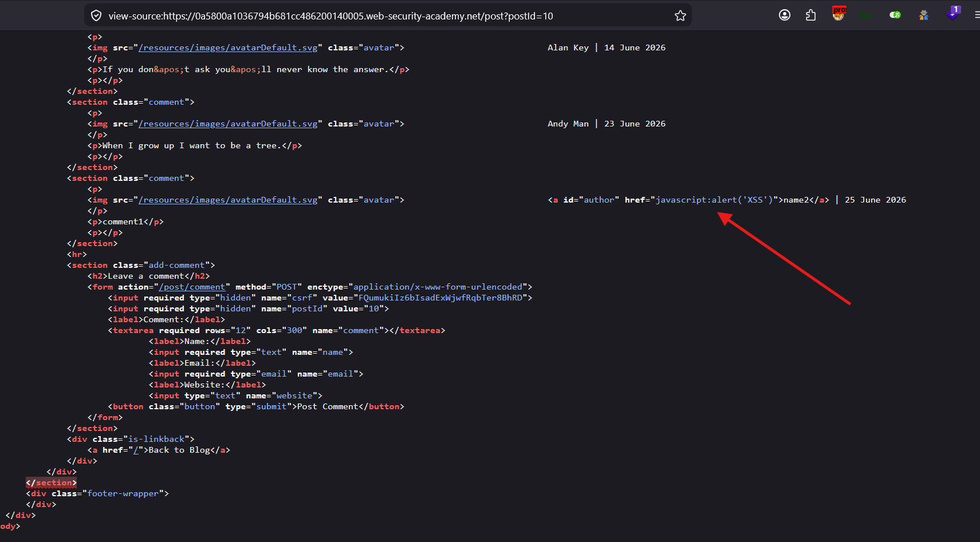This screenshot has width=980, height=542.
Task: Click the text 'Andy Man | 23 June 2026'
Action: [x=607, y=124]
